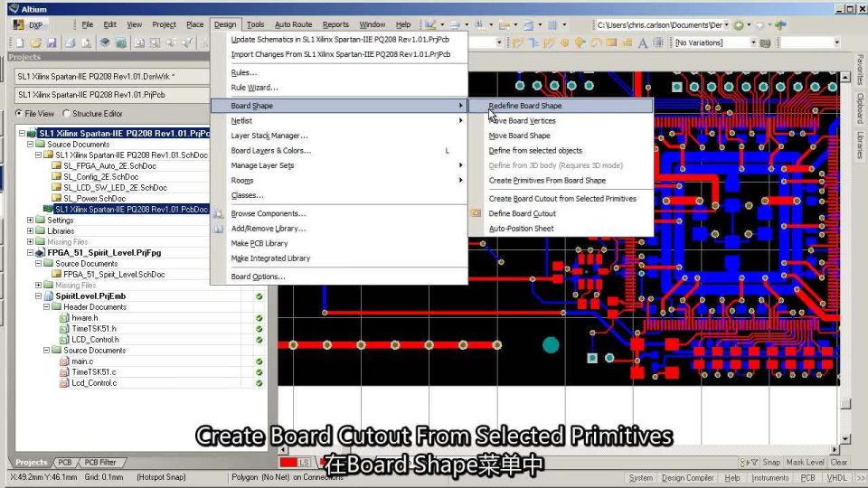The image size is (868, 488).
Task: Click the place arc icon
Action: click(596, 42)
